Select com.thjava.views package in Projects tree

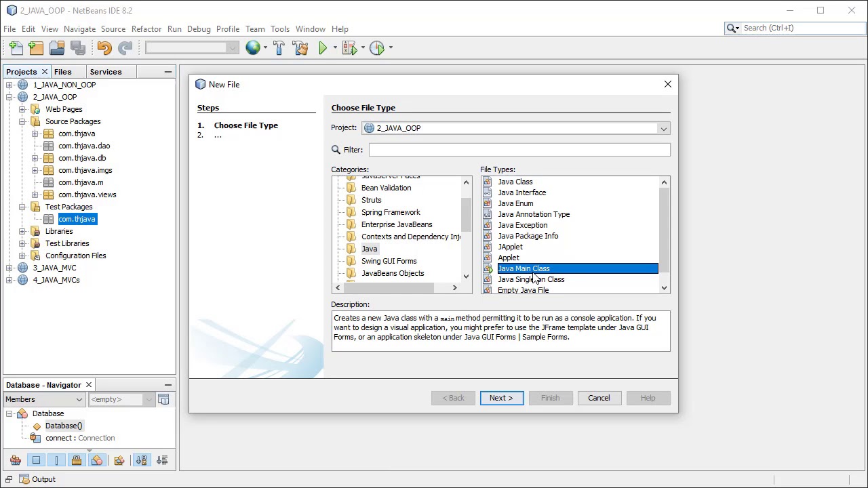point(87,195)
